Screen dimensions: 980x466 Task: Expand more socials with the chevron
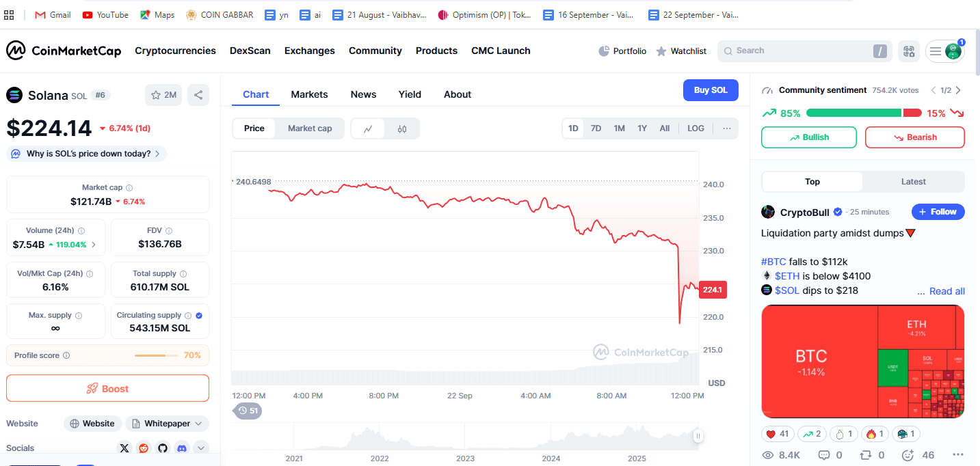tap(200, 448)
